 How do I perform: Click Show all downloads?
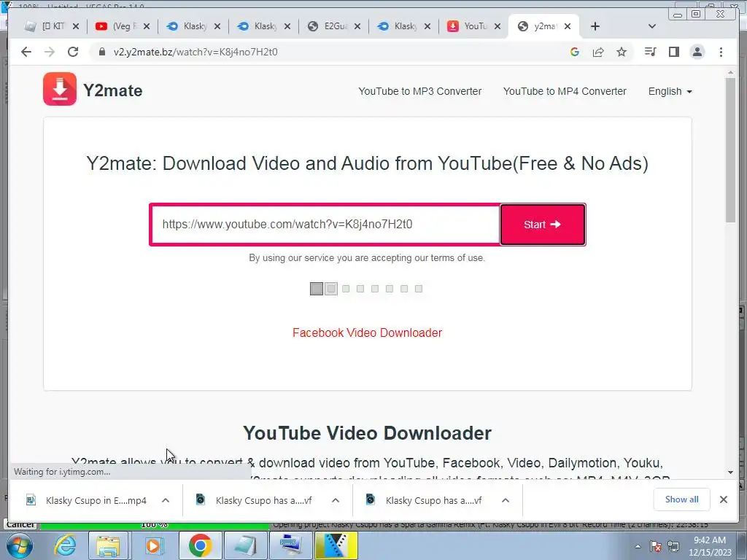pos(682,499)
